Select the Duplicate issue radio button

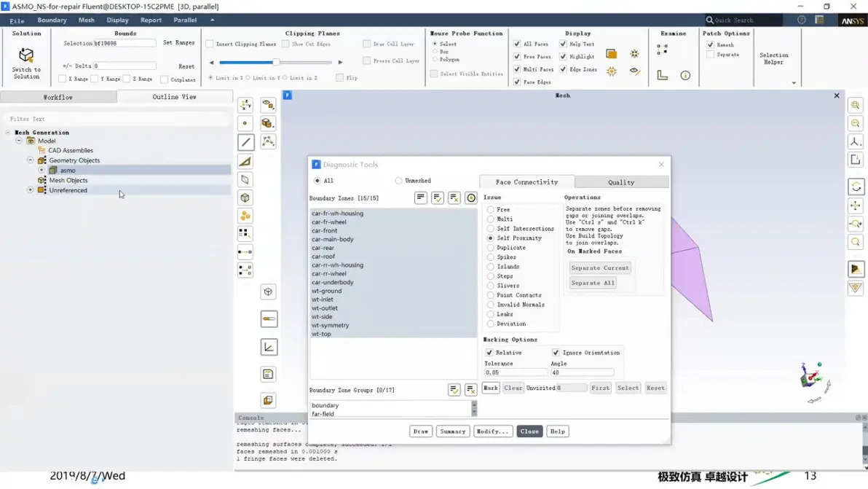491,248
